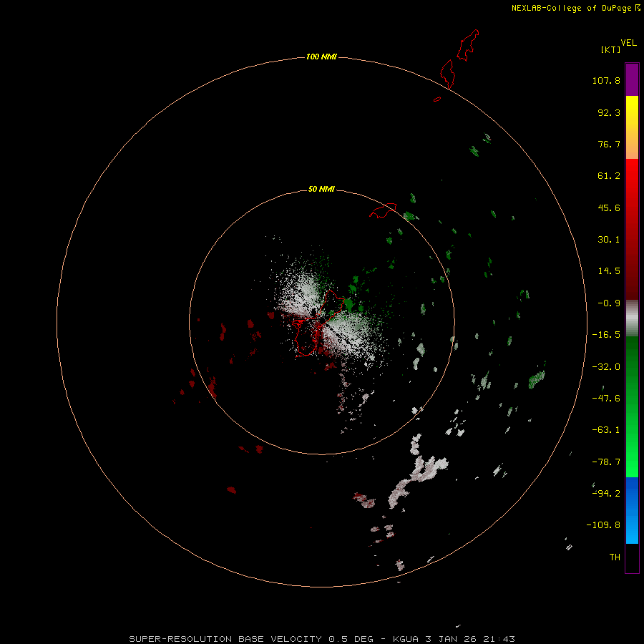
Task: Click the -32.0 velocity scale value
Action: tap(606, 367)
